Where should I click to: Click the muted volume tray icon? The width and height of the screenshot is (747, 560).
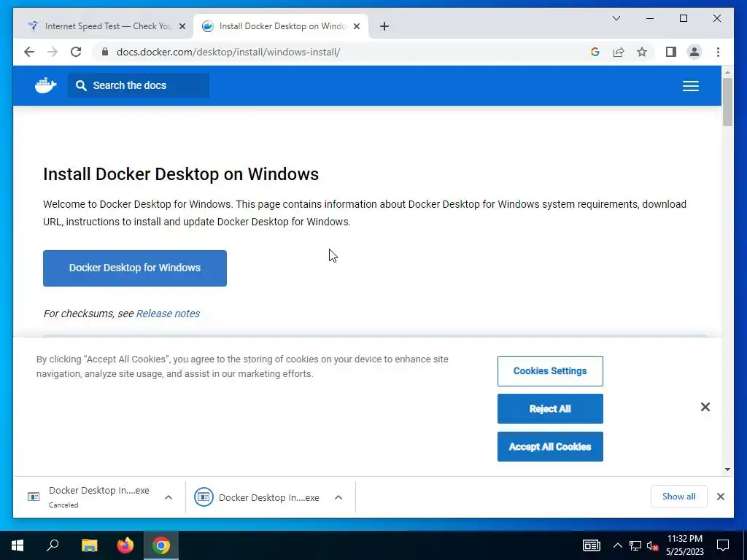(x=652, y=545)
